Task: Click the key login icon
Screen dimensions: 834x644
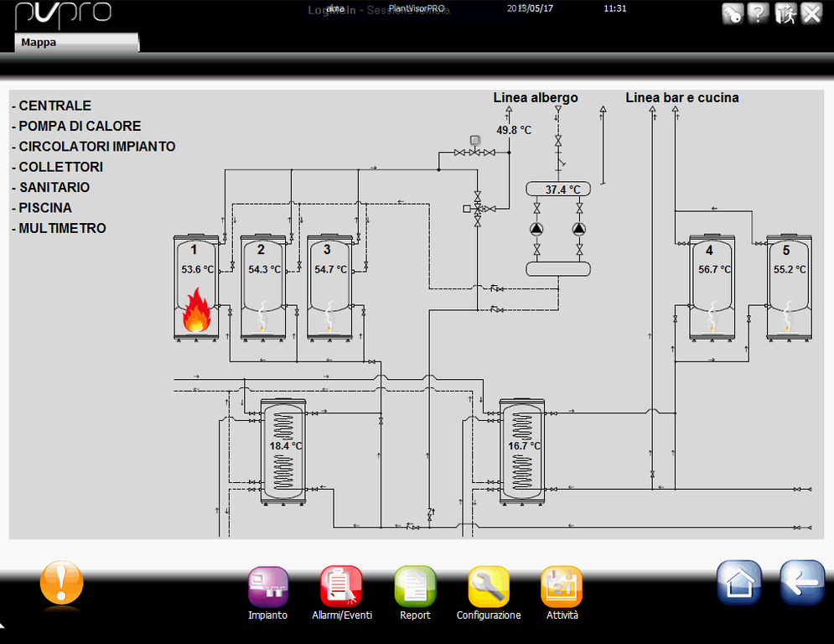Action: (x=733, y=13)
